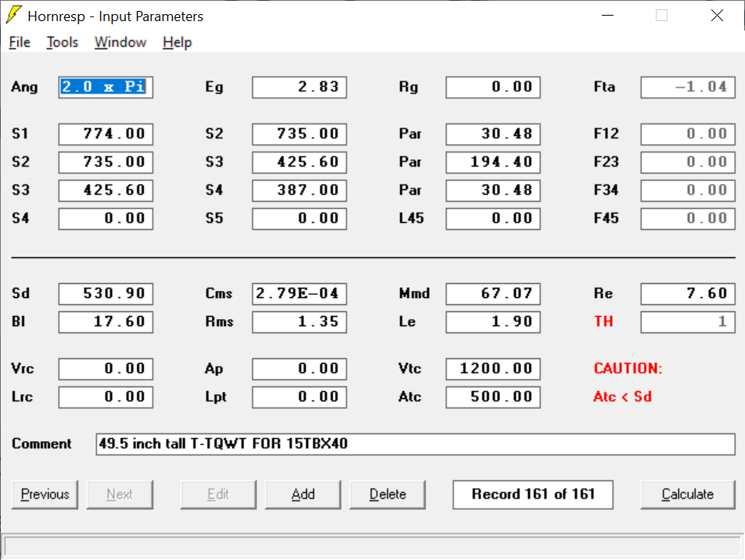
Task: Close the Hornresp window
Action: 717,15
